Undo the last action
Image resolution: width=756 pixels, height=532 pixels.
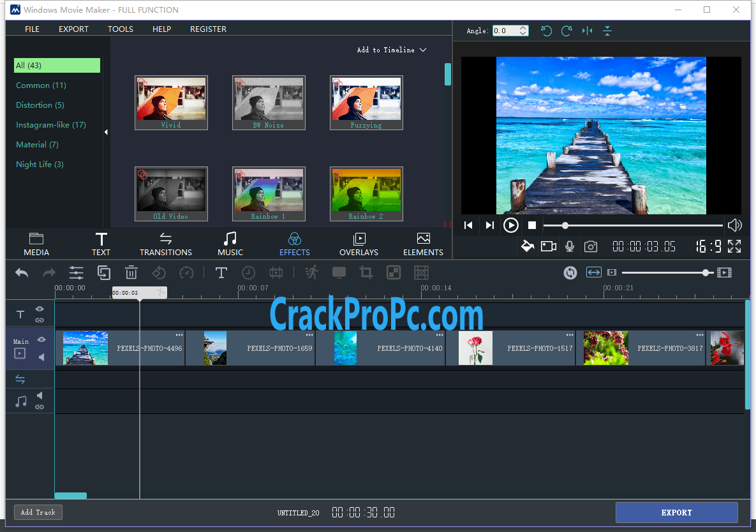click(22, 273)
